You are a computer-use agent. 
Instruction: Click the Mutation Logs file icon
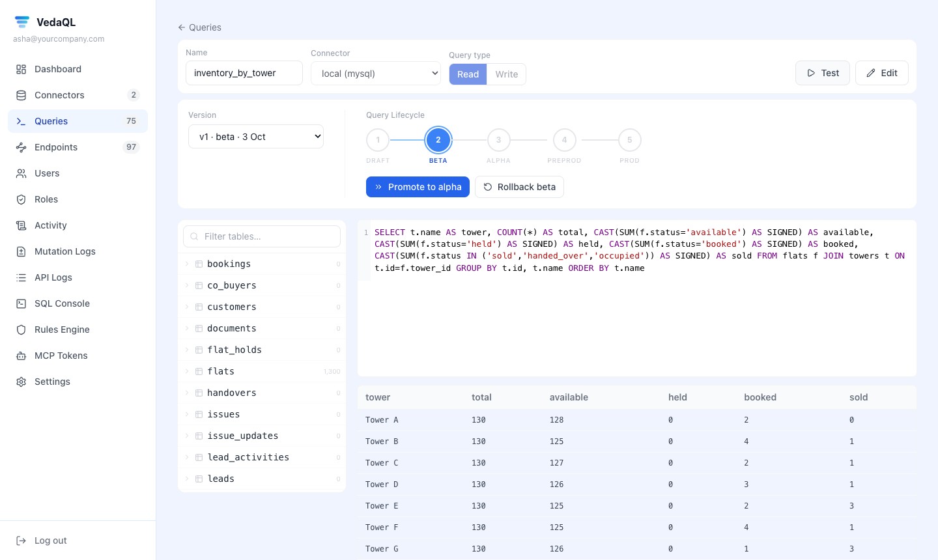pos(21,251)
